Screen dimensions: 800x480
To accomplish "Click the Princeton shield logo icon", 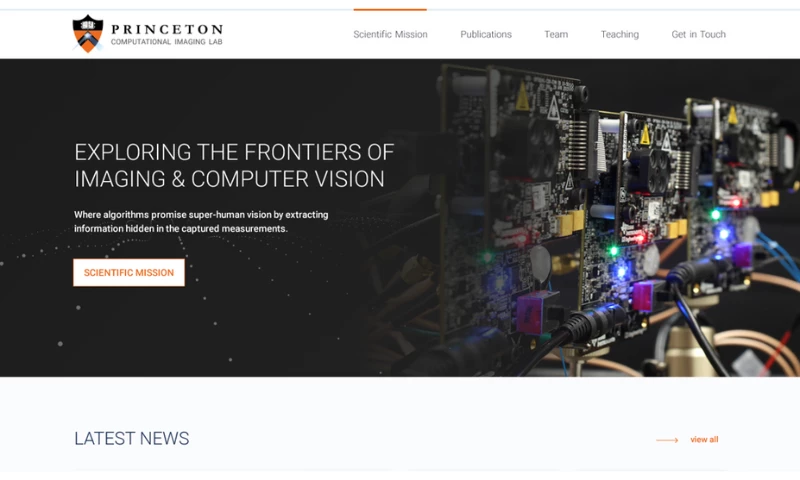I will 88,34.
